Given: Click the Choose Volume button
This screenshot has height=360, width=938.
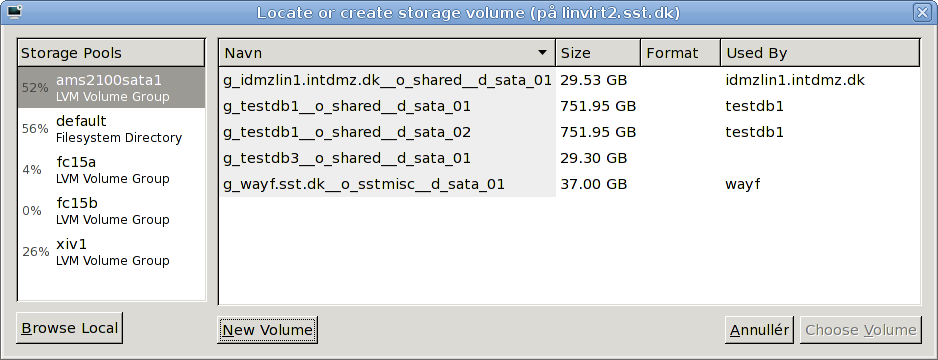Looking at the screenshot, I should [x=861, y=330].
